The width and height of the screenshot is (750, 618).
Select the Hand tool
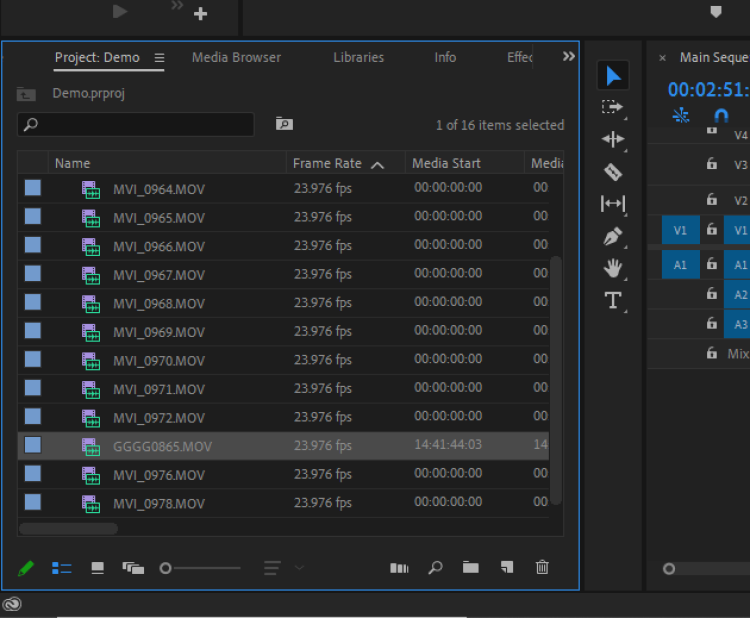coord(613,268)
